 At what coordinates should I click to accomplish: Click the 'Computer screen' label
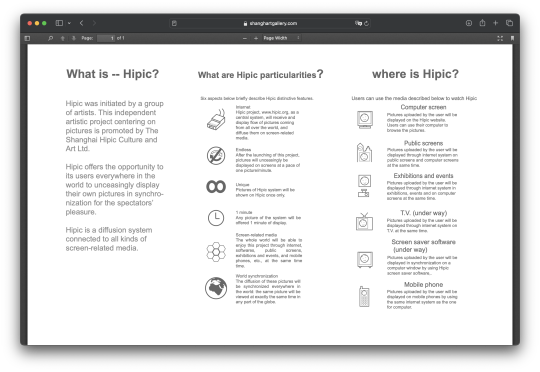pos(423,107)
